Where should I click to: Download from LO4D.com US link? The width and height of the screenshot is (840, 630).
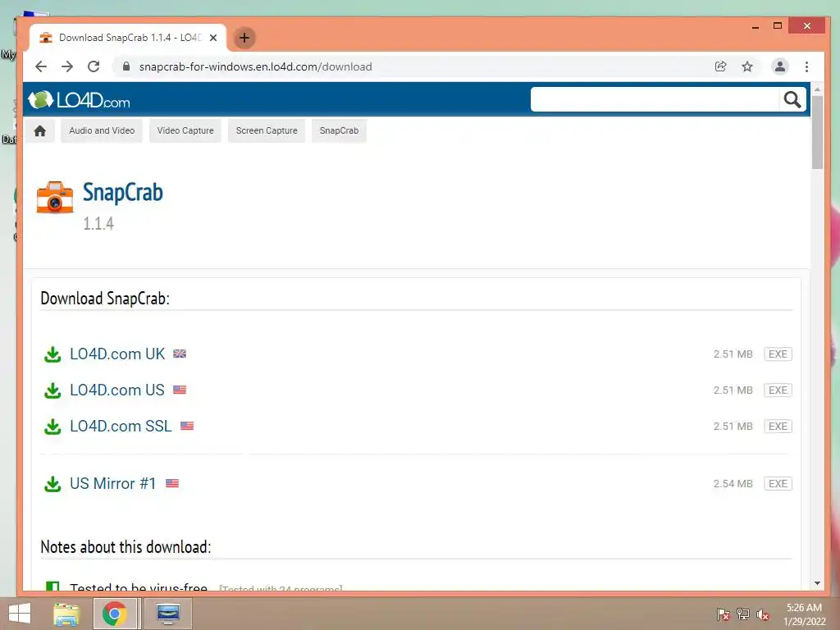[x=117, y=390]
